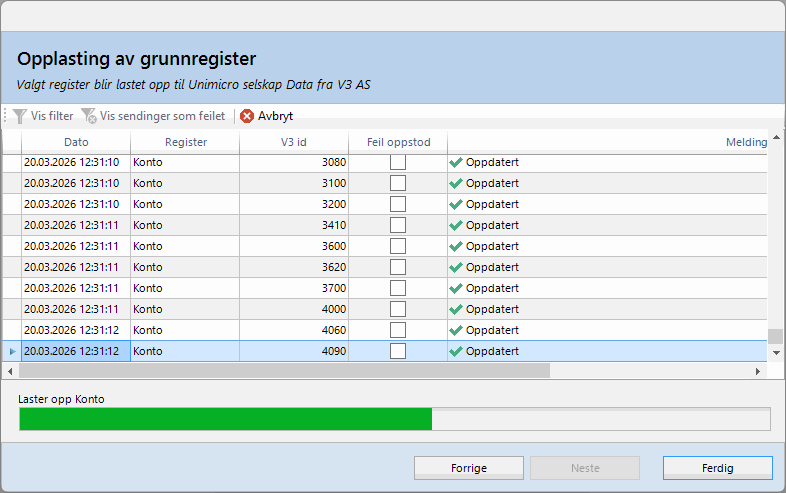Click the Vis filter funnel icon

[20, 116]
